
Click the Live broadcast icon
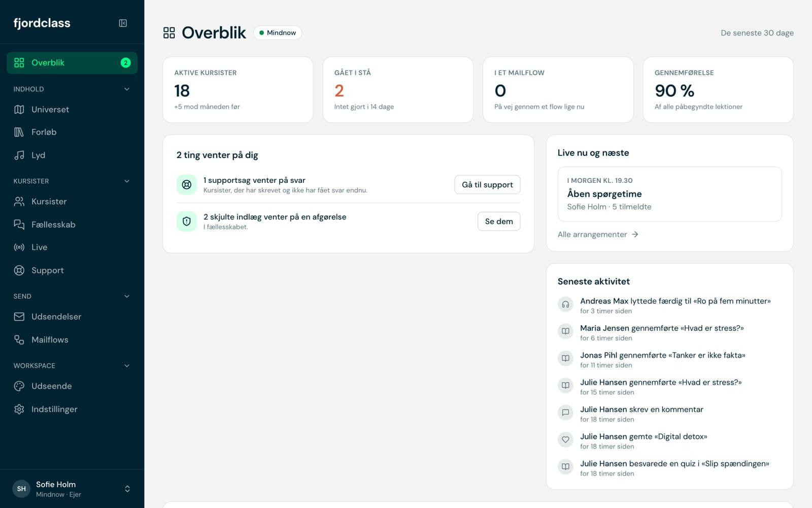coord(19,247)
